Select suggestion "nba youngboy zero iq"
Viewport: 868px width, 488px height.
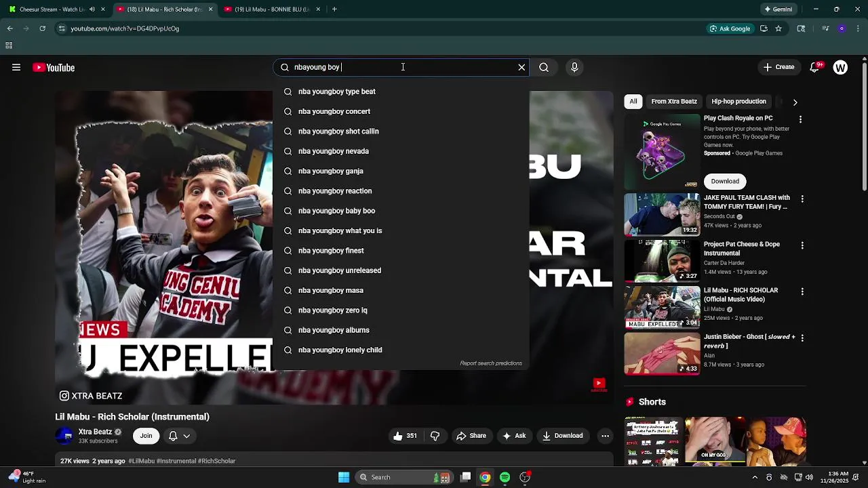pos(401,310)
